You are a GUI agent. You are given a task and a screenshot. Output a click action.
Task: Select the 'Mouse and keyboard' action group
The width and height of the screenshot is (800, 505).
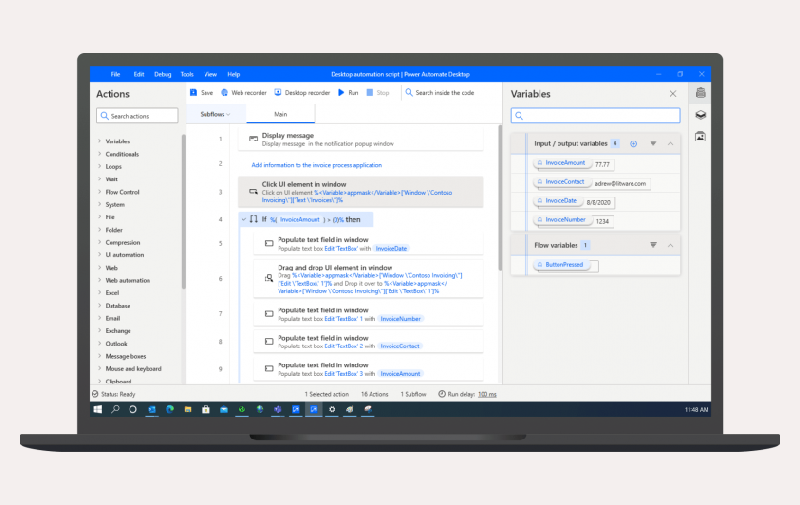tap(133, 369)
